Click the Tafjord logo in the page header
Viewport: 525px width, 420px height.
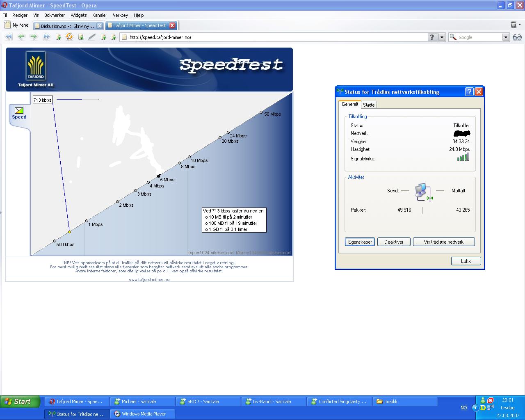click(36, 66)
